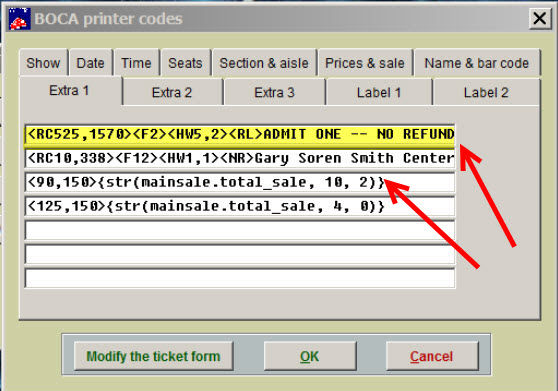Viewport: 558px width, 391px height.
Task: Go to the Label 1 tab
Action: click(x=379, y=93)
